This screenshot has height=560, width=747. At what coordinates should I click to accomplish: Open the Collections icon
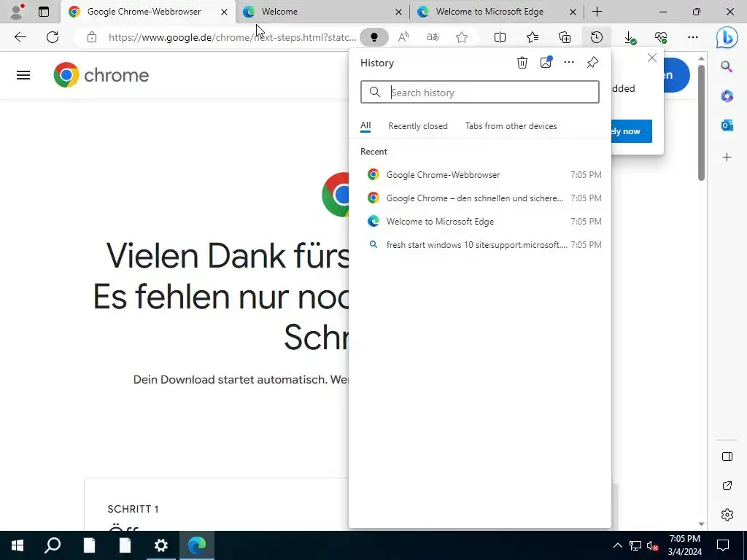tap(565, 37)
